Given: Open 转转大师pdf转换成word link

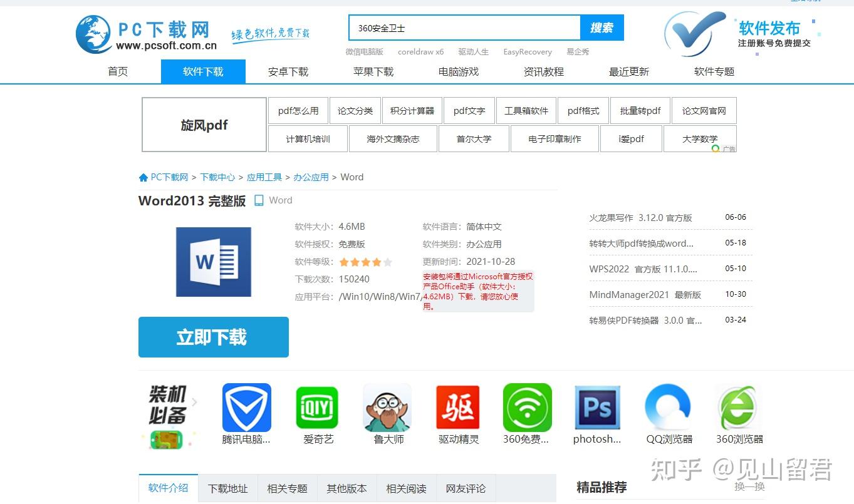Looking at the screenshot, I should [641, 244].
